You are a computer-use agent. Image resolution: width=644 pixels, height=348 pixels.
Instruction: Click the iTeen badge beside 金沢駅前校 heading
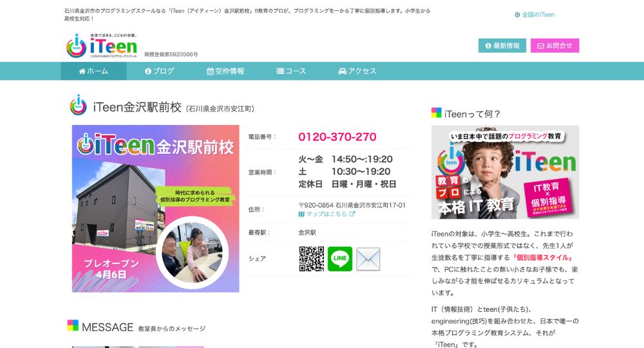[78, 105]
